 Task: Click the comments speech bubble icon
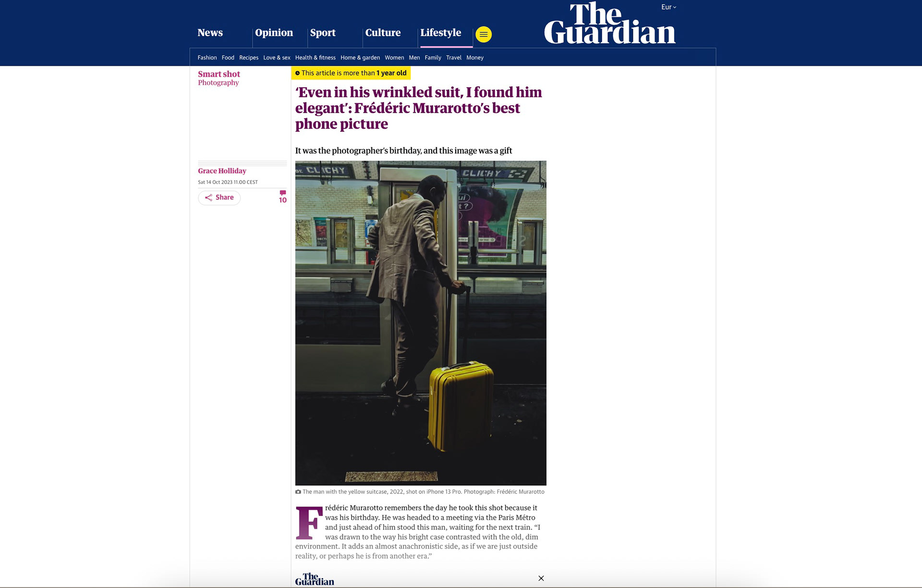pyautogui.click(x=283, y=192)
